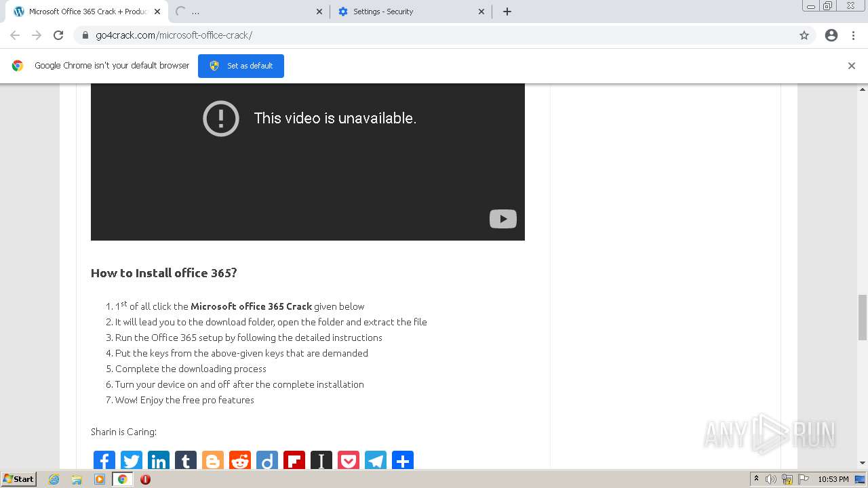868x488 pixels.
Task: Switch to Settings - Security tab
Action: pyautogui.click(x=410, y=12)
